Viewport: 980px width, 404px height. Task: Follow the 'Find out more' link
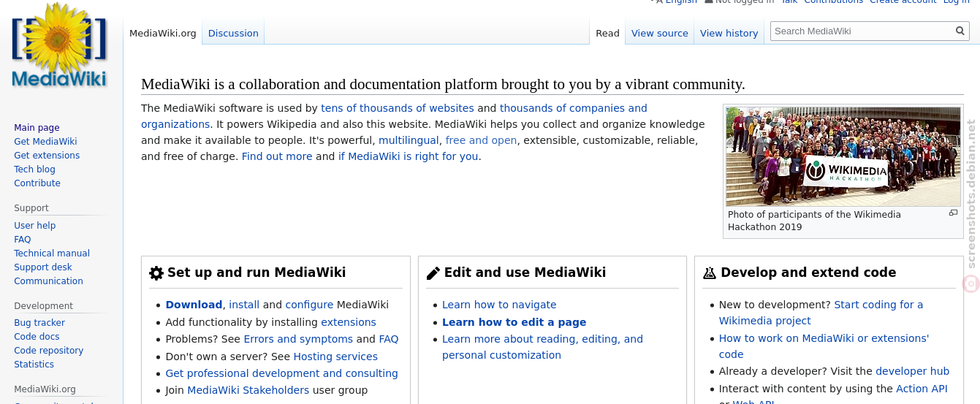pyautogui.click(x=277, y=156)
